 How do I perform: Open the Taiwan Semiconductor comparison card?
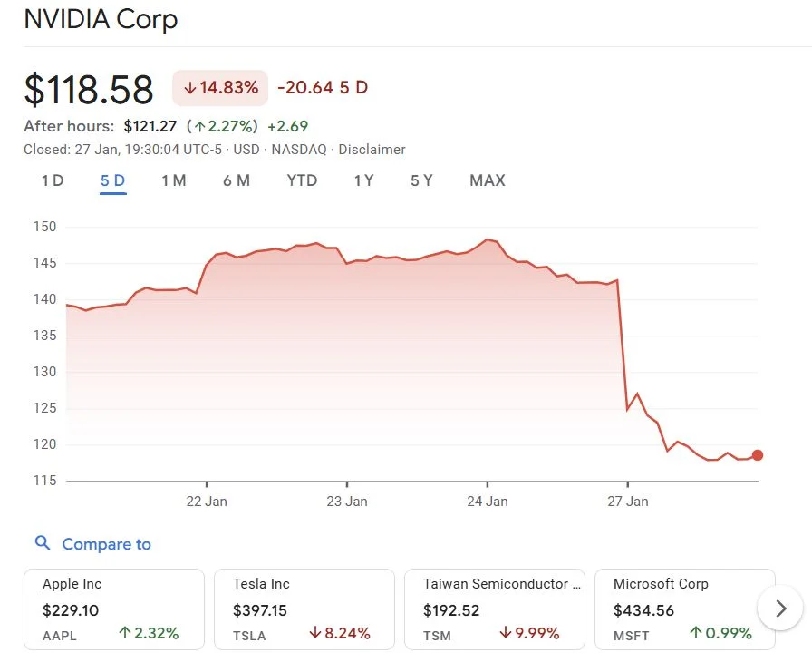(495, 609)
